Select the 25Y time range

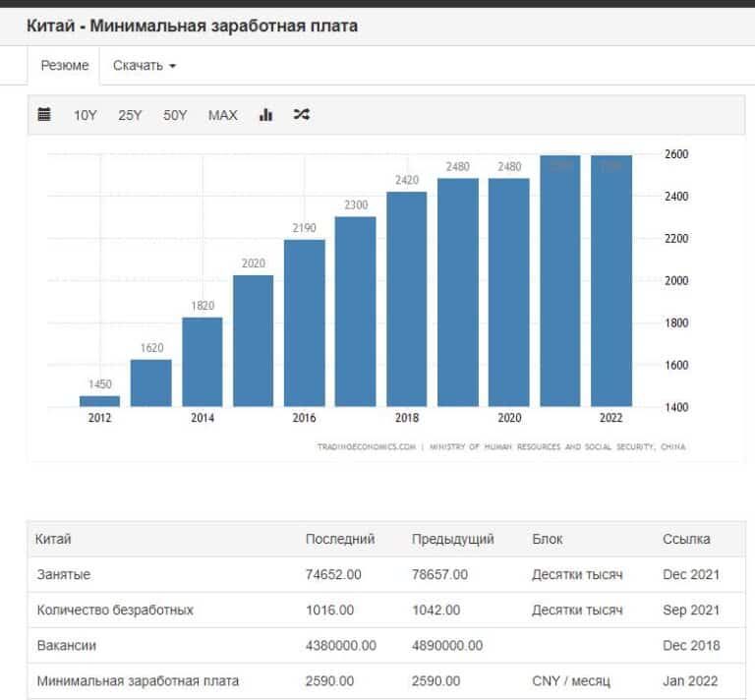130,115
